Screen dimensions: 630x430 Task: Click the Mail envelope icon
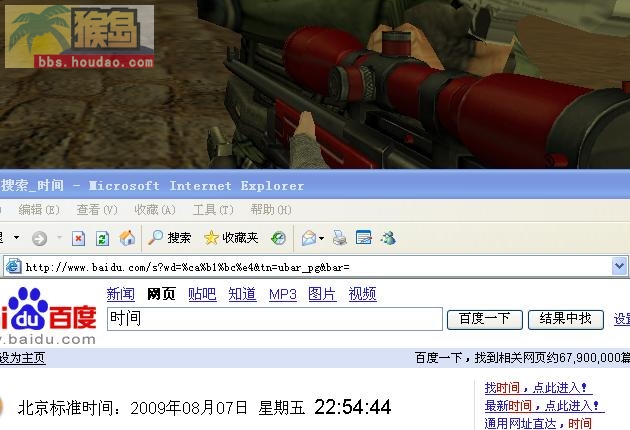pyautogui.click(x=309, y=238)
